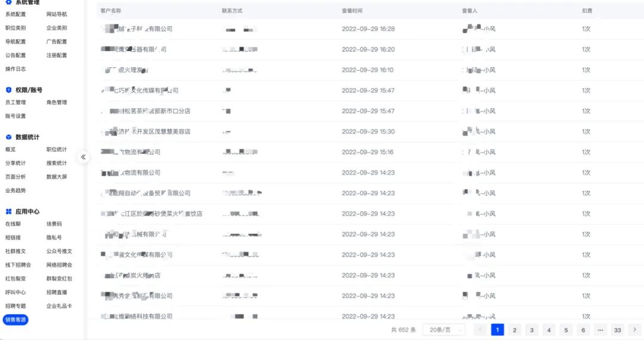This screenshot has width=644, height=340.
Task: Open 销售客源 in the sidebar
Action: click(x=16, y=320)
